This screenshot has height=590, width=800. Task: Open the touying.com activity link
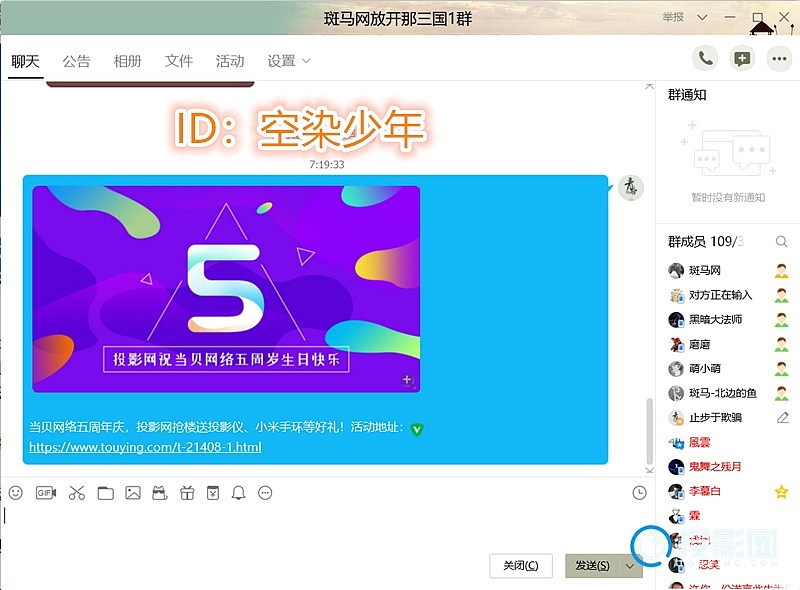point(145,447)
